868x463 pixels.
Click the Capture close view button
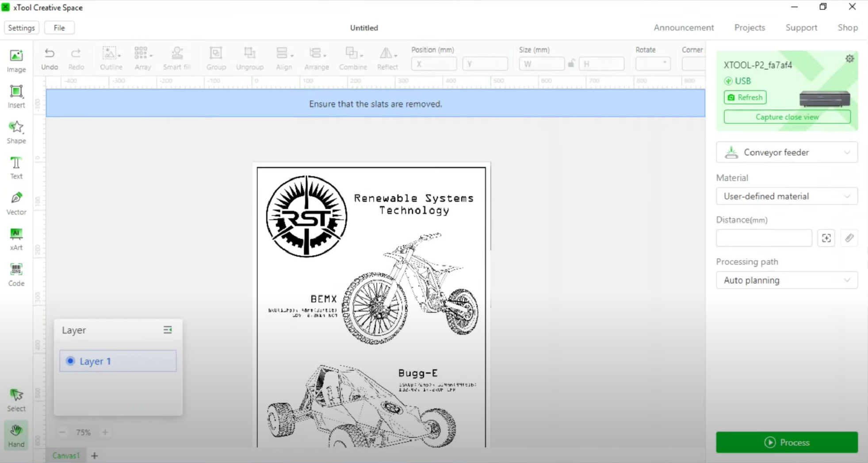click(787, 117)
